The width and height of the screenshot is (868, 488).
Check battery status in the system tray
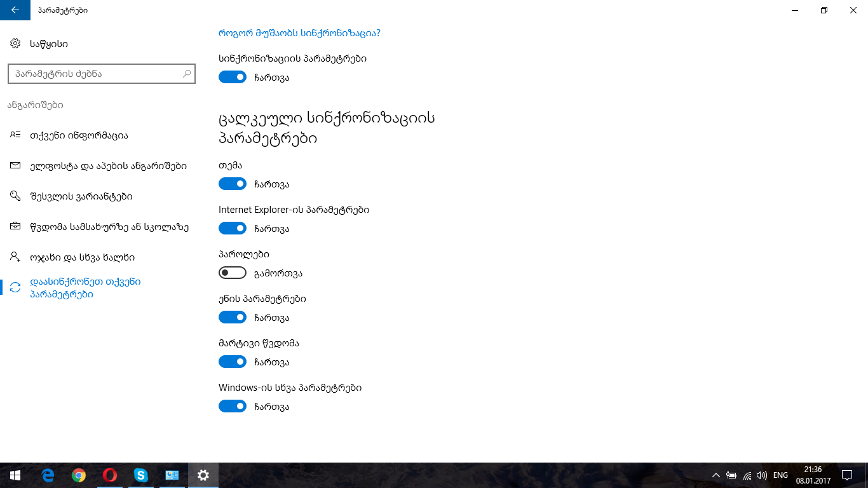pyautogui.click(x=731, y=475)
